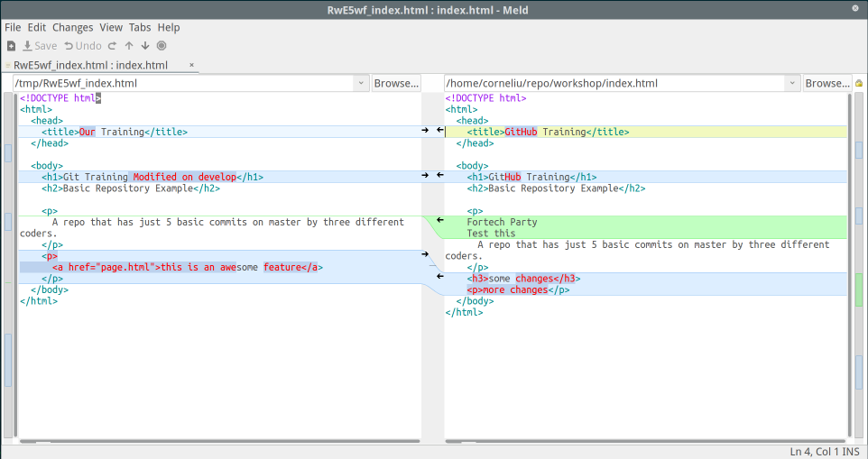Open the Edit menu
The width and height of the screenshot is (868, 459).
(x=37, y=28)
